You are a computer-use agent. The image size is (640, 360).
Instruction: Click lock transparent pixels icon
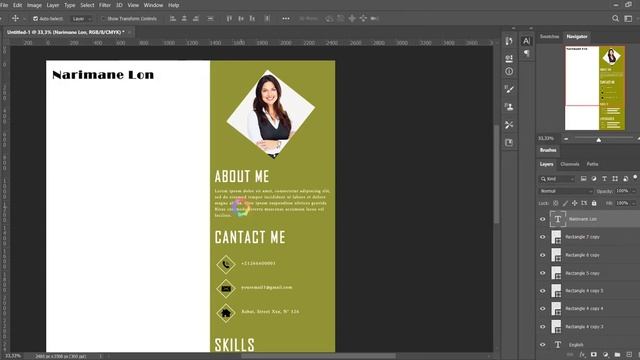click(x=556, y=203)
